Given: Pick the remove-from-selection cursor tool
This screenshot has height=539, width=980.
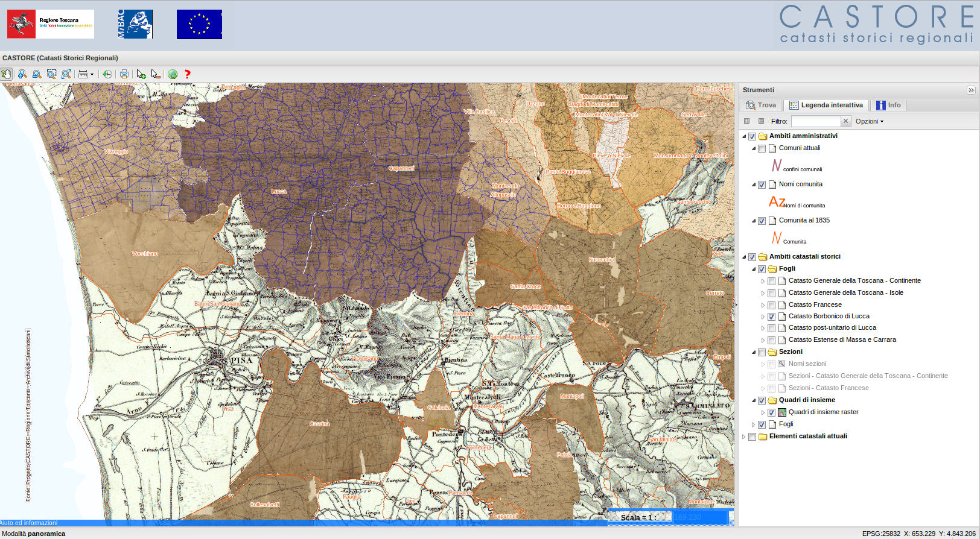Looking at the screenshot, I should pyautogui.click(x=156, y=74).
